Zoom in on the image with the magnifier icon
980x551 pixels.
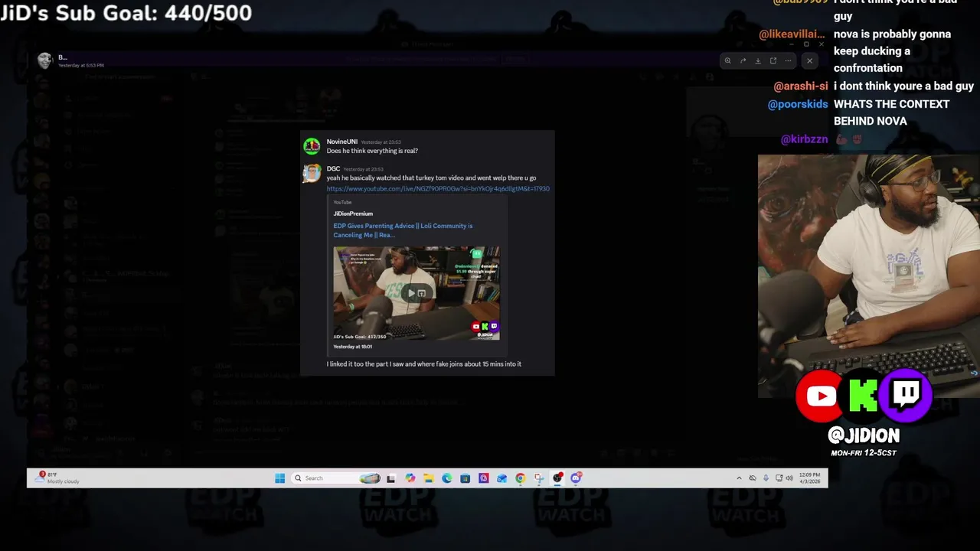727,60
